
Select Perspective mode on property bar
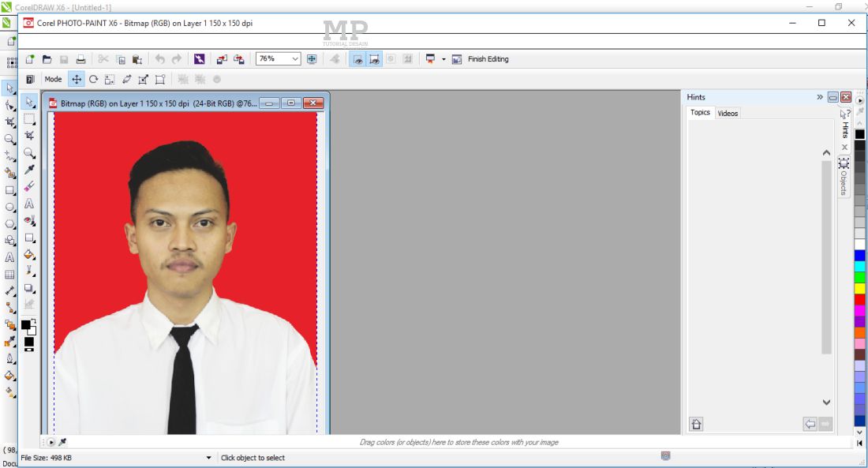tap(160, 79)
